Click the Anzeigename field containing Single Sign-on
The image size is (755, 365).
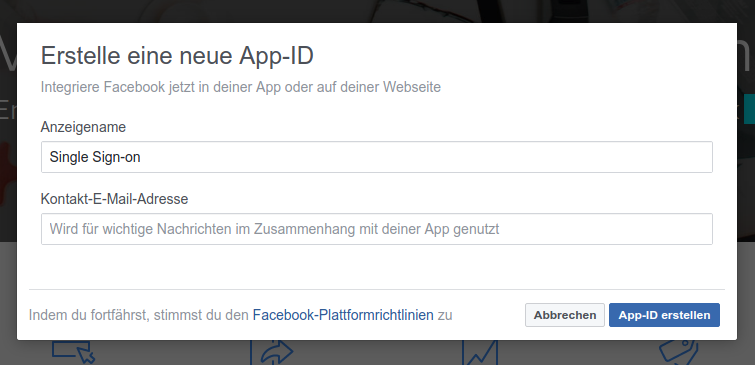point(377,157)
